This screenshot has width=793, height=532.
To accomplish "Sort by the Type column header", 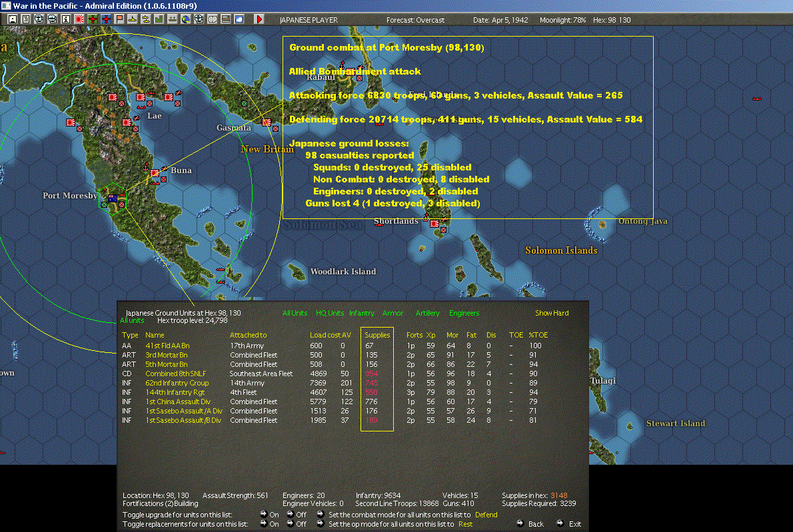I will [x=130, y=335].
